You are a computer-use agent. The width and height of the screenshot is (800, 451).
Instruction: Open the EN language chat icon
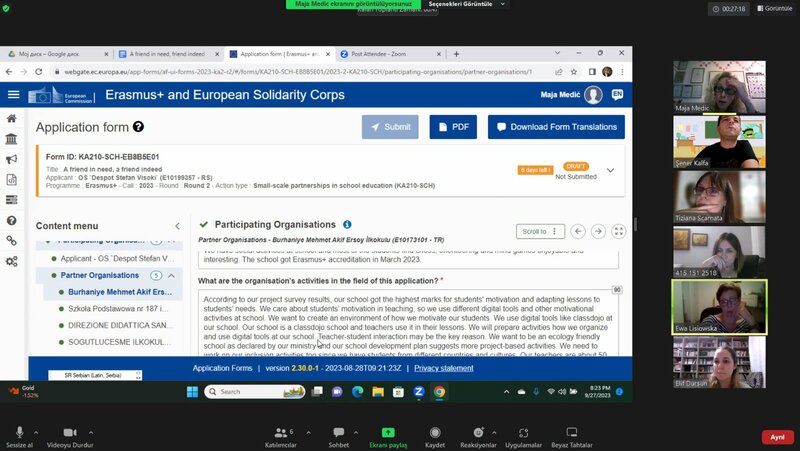[x=617, y=95]
